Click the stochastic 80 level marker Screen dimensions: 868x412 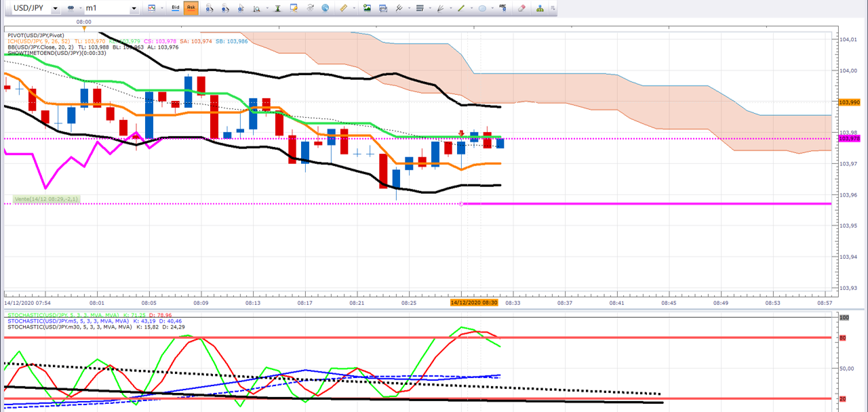pos(844,337)
